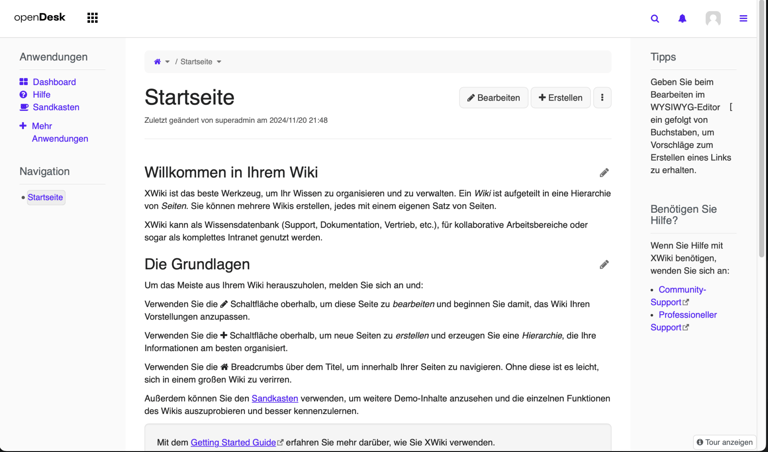Click Startseite in the breadcrumb
Image resolution: width=768 pixels, height=452 pixels.
(x=196, y=62)
